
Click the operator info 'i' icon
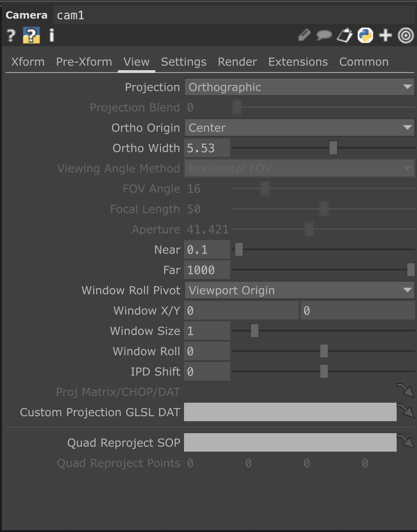(51, 36)
